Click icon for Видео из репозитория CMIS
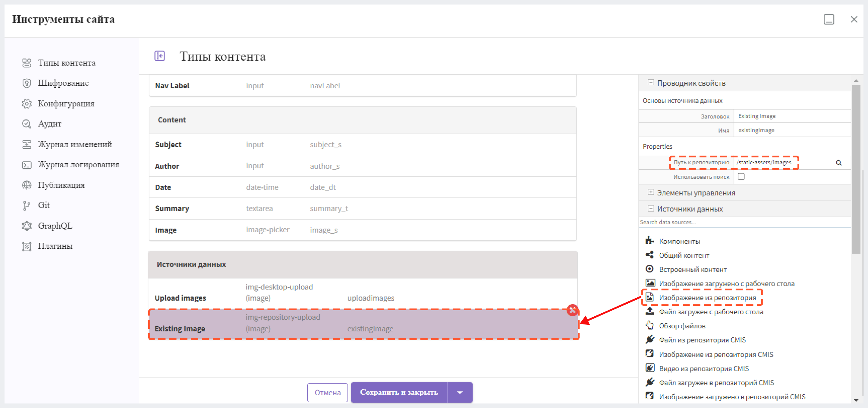This screenshot has width=868, height=408. (650, 368)
